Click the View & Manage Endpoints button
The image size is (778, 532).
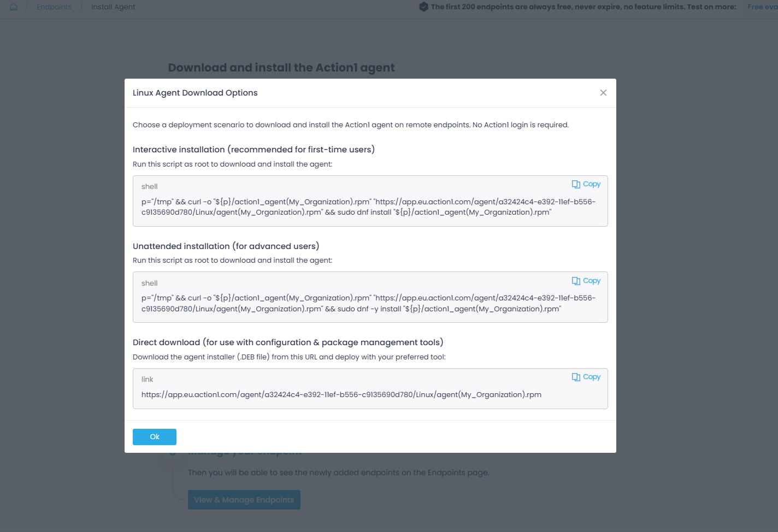(244, 500)
